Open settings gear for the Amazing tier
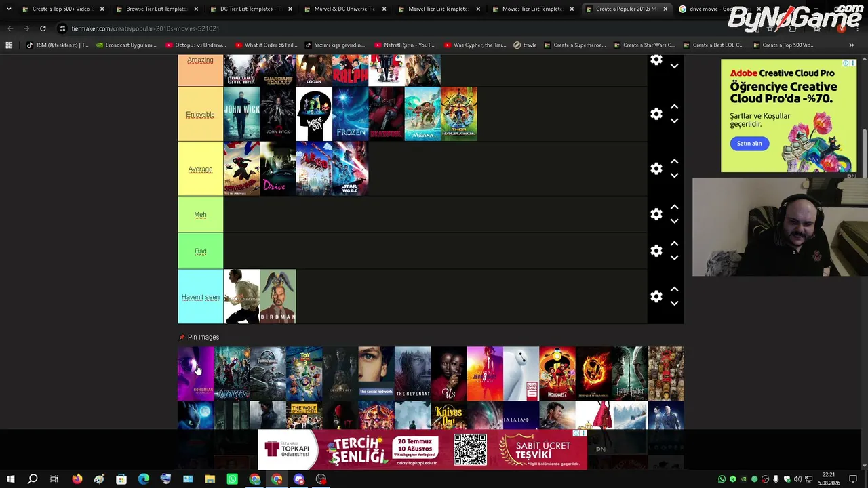The height and width of the screenshot is (488, 868). (x=656, y=60)
